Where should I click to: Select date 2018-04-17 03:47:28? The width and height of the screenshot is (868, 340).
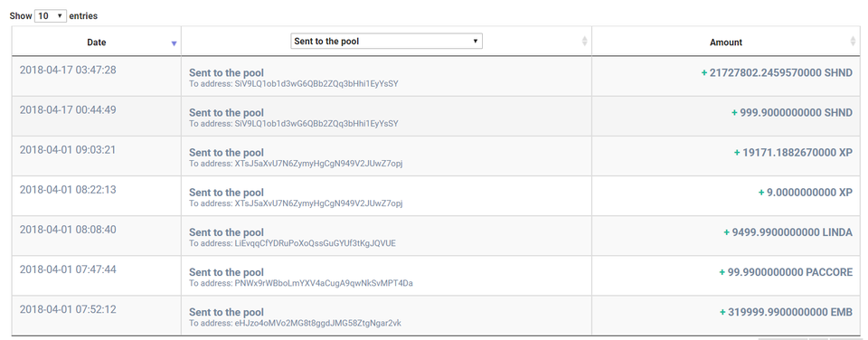[x=68, y=70]
